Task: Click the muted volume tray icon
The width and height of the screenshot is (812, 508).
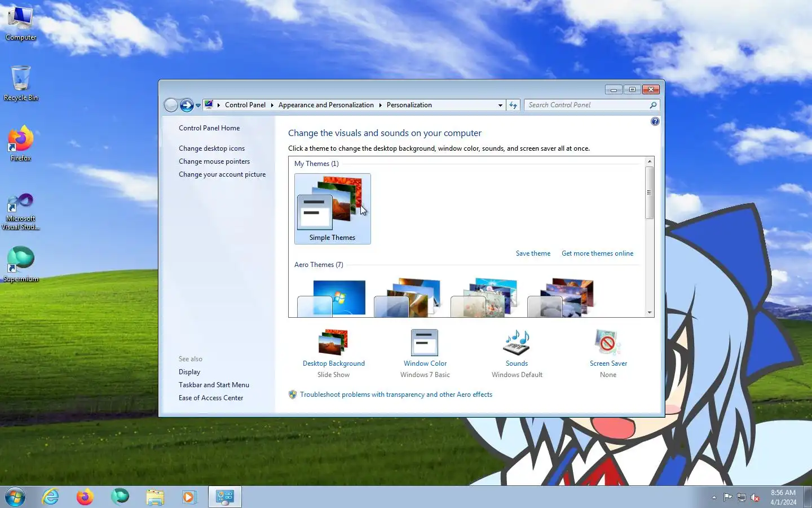Action: (755, 497)
